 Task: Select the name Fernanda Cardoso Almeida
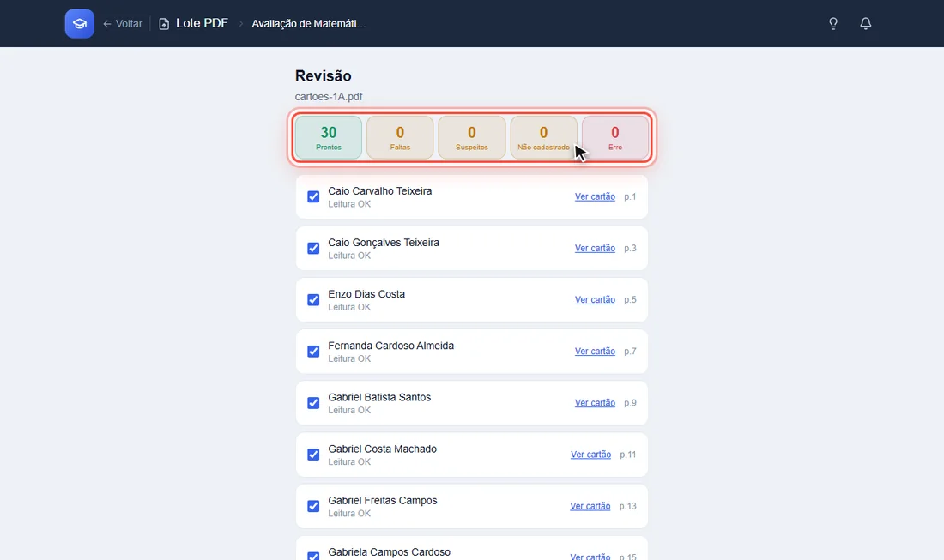click(390, 346)
